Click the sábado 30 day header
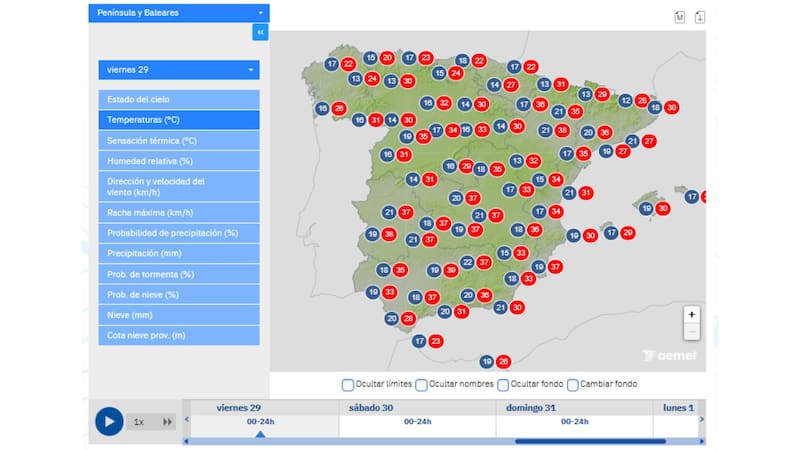The height and width of the screenshot is (450, 800). [x=371, y=408]
